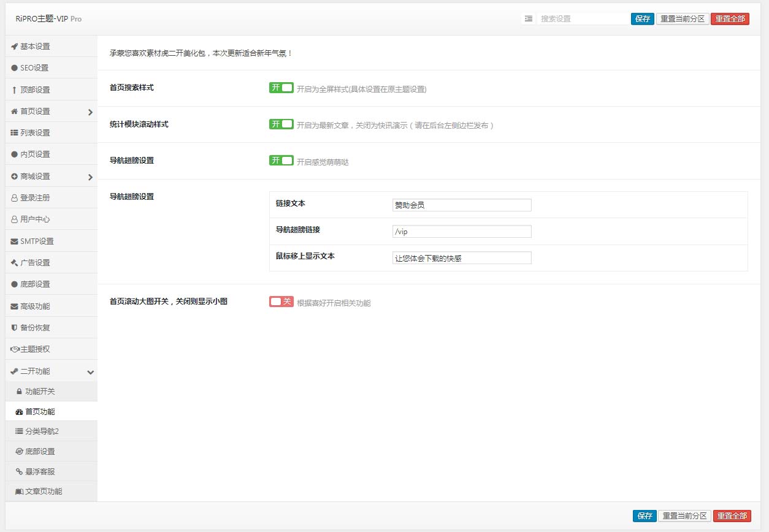This screenshot has width=769, height=532.
Task: Collapse the 二开功能 submenu chevron
Action: (91, 372)
